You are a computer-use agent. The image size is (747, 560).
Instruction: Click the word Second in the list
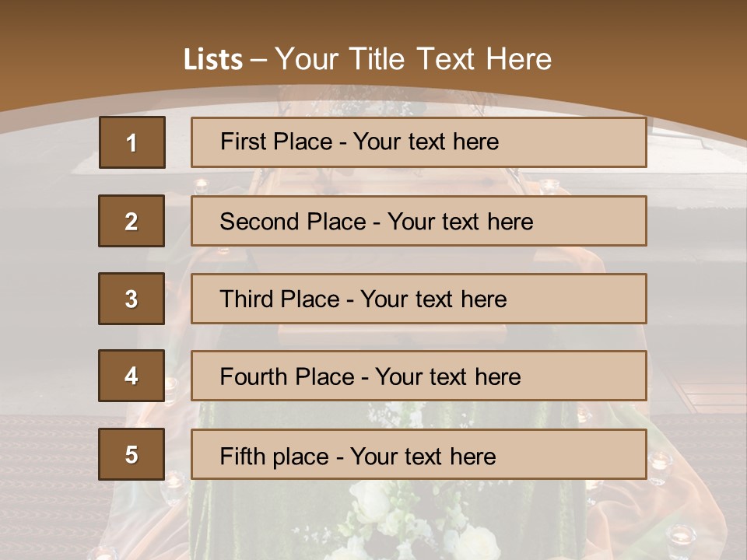260,222
